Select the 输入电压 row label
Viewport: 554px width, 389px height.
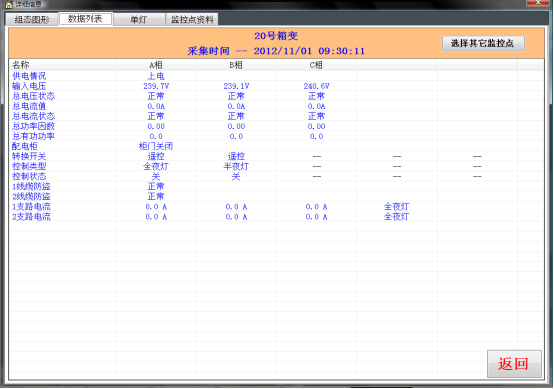pyautogui.click(x=29, y=86)
